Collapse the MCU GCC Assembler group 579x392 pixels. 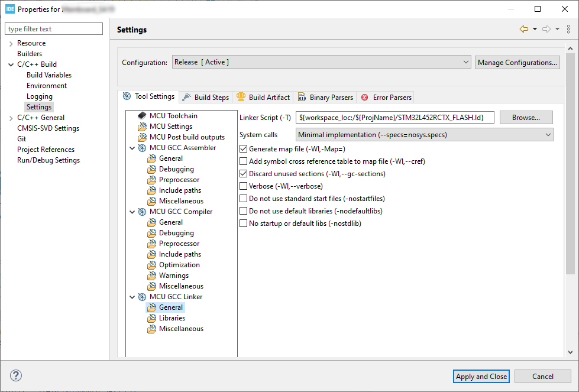[132, 147]
